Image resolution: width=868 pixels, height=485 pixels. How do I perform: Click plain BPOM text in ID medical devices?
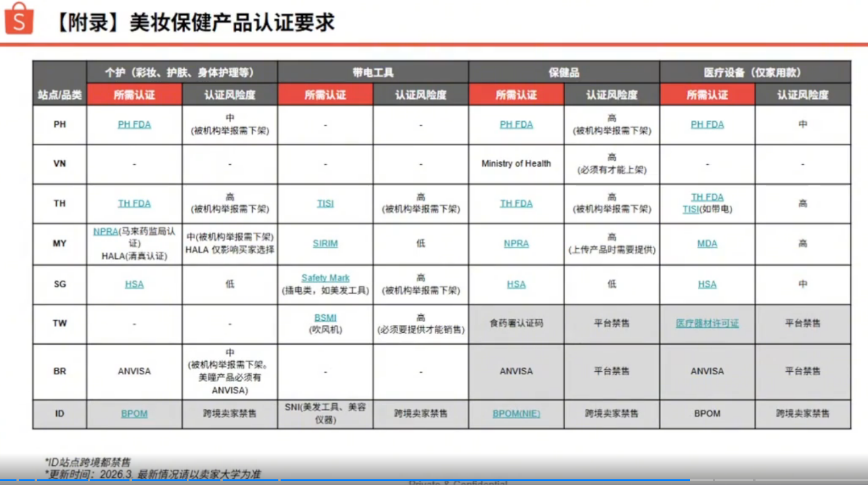[x=707, y=413]
